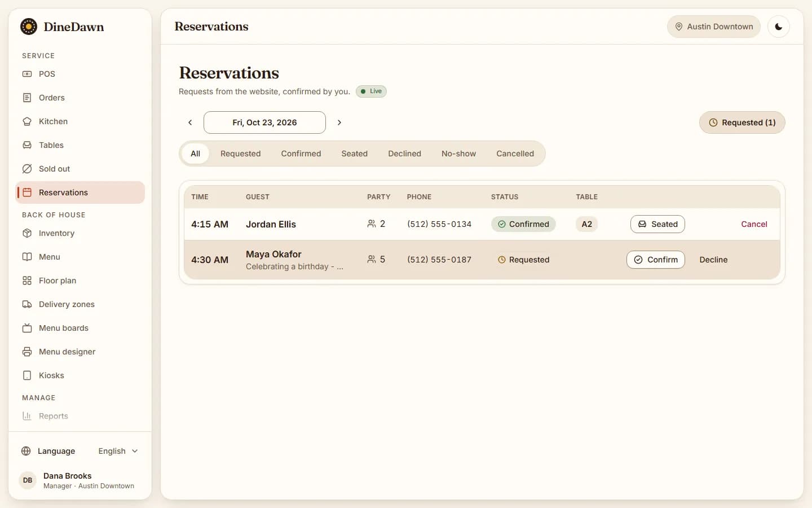Screen dimensions: 812x508
Task: Open Reports chart icon
Action: point(27,416)
